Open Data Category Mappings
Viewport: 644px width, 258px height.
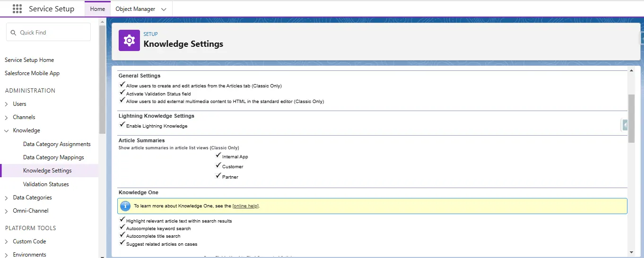tap(53, 157)
